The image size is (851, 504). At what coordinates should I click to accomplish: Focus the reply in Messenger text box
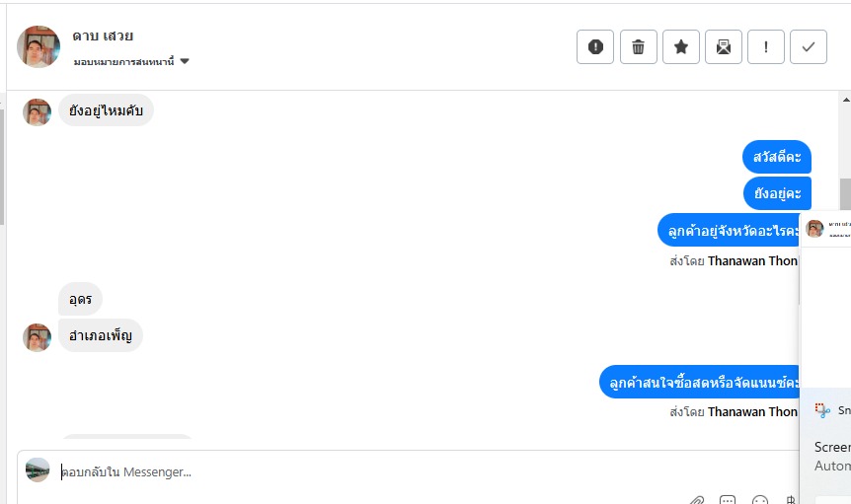click(x=395, y=472)
